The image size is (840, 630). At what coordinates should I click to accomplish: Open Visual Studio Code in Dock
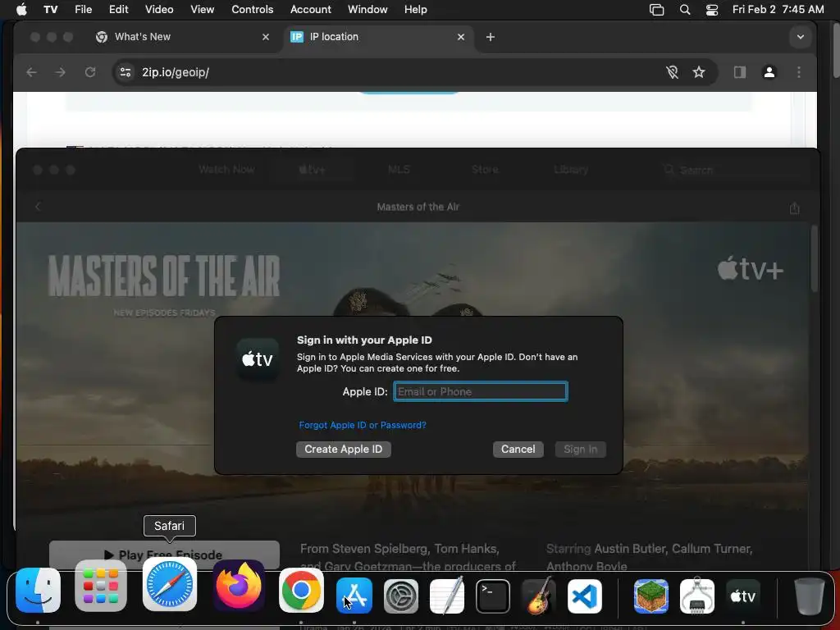click(584, 596)
